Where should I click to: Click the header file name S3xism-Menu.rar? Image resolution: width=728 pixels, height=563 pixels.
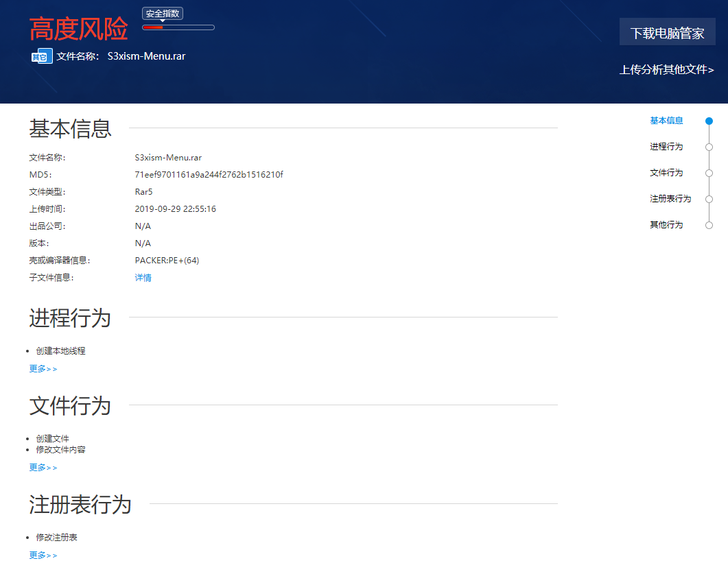146,56
